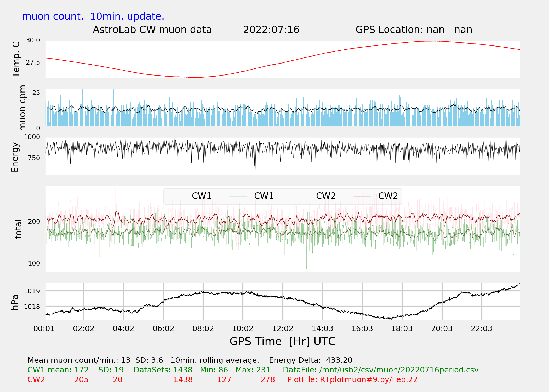549x392 pixels.
Task: Click the 06:02 time axis tick label
Action: point(163,328)
